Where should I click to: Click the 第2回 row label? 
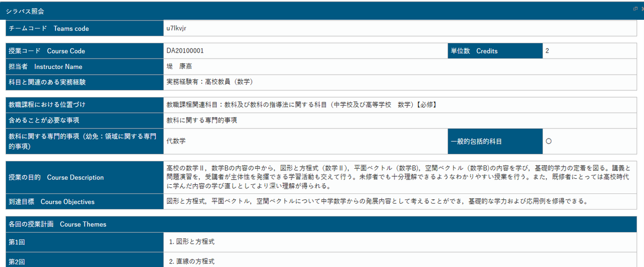click(x=17, y=262)
